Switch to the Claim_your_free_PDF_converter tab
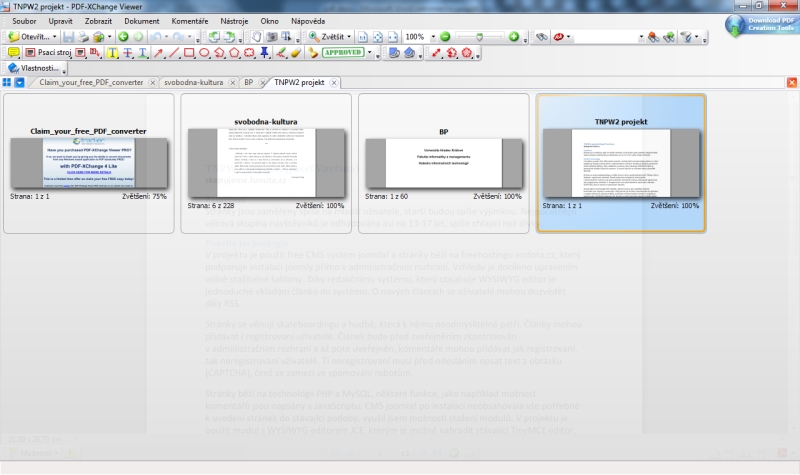This screenshot has height=475, width=800. (x=91, y=82)
